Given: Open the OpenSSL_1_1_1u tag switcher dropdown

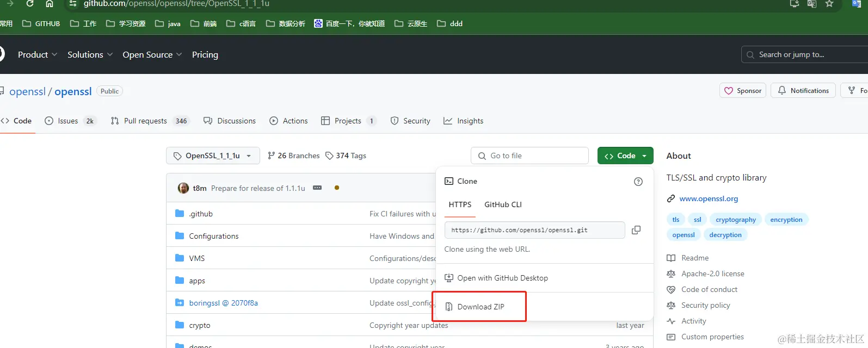Looking at the screenshot, I should coord(213,156).
